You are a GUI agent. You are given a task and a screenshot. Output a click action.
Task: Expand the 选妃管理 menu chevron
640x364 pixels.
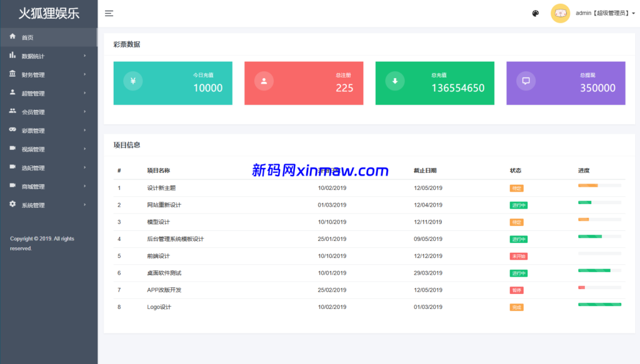85,167
